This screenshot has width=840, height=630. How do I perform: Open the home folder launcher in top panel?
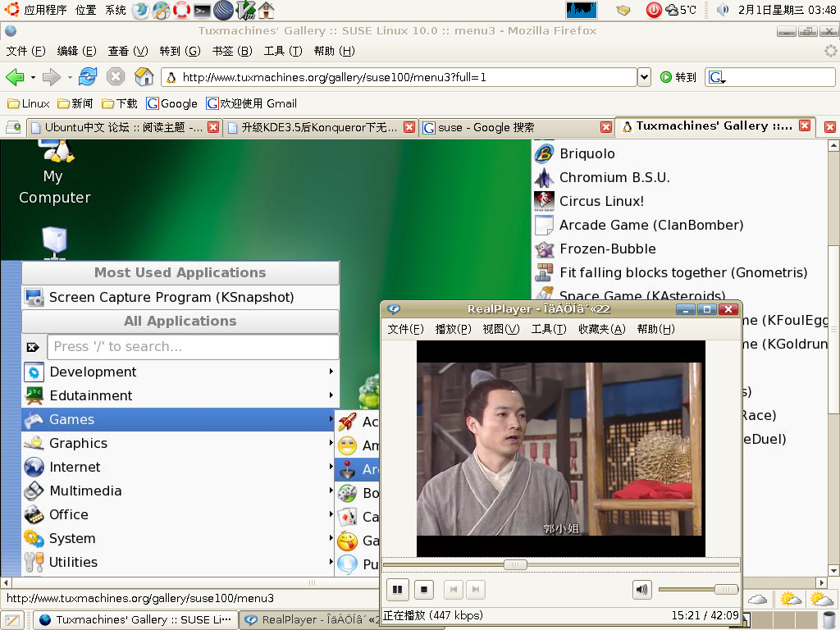tap(267, 10)
